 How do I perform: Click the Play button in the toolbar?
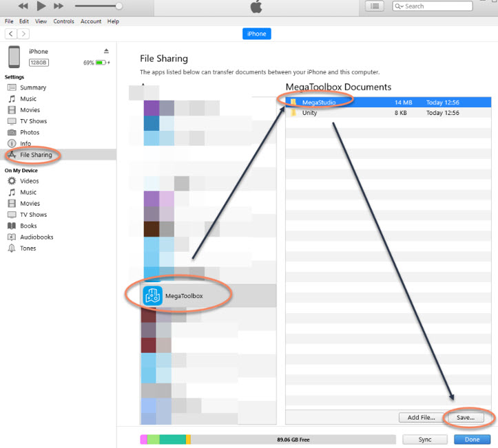(x=41, y=6)
